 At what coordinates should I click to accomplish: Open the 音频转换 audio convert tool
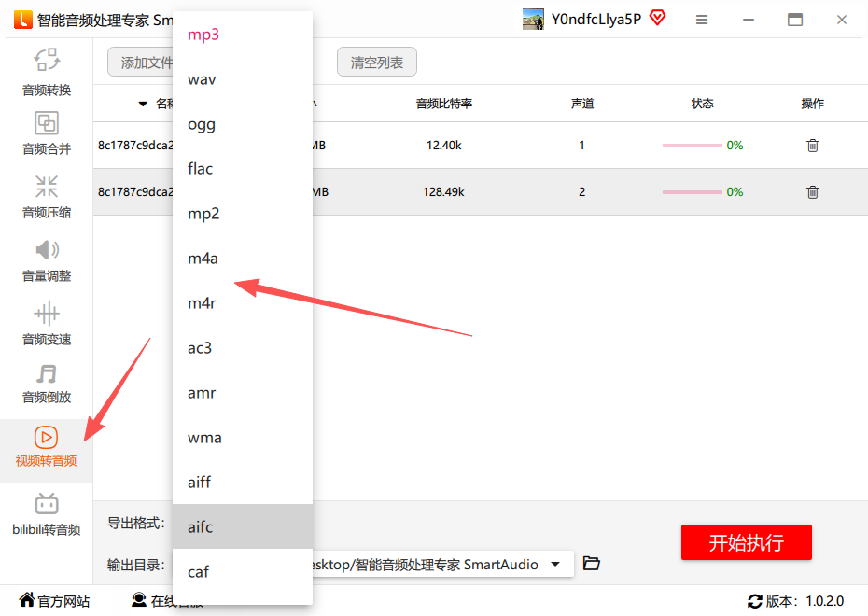pos(47,73)
